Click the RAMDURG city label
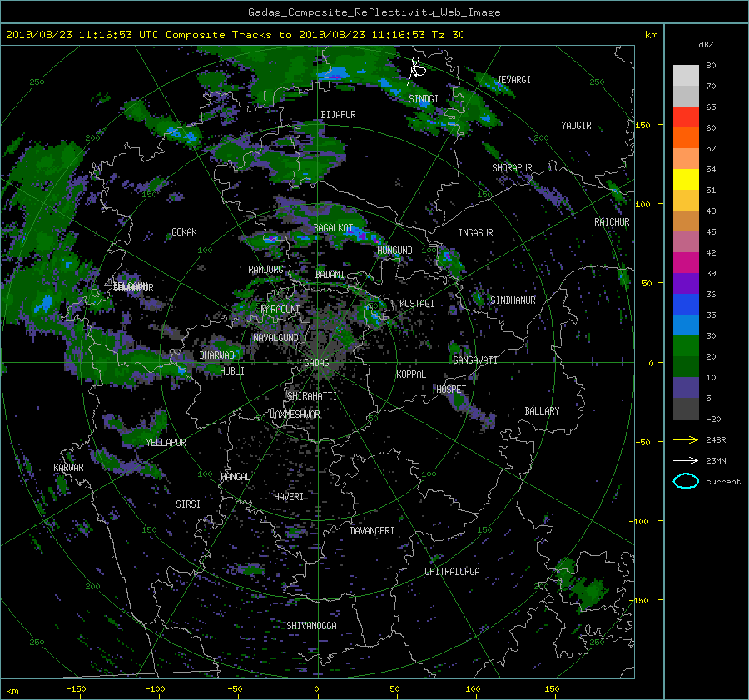Screen dimensions: 749x700 tap(265, 270)
